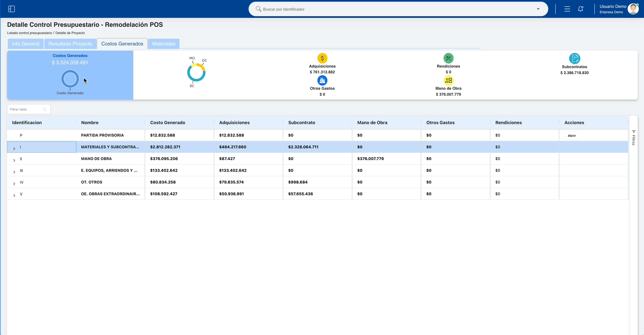Toggle the sidebar panel icon
The height and width of the screenshot is (335, 644).
[12, 9]
